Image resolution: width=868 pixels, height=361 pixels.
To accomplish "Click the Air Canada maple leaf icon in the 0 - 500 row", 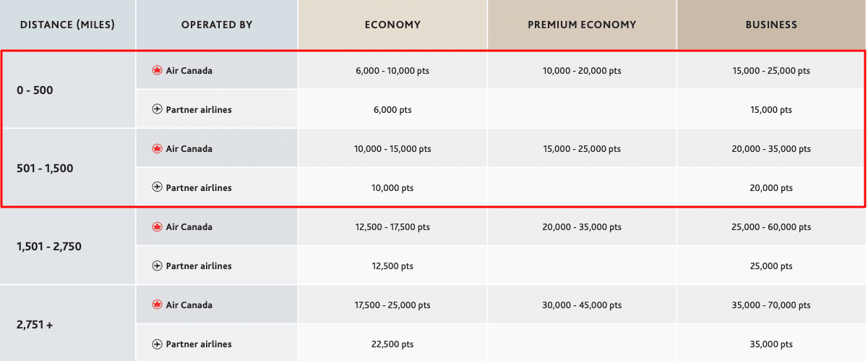I will 157,71.
